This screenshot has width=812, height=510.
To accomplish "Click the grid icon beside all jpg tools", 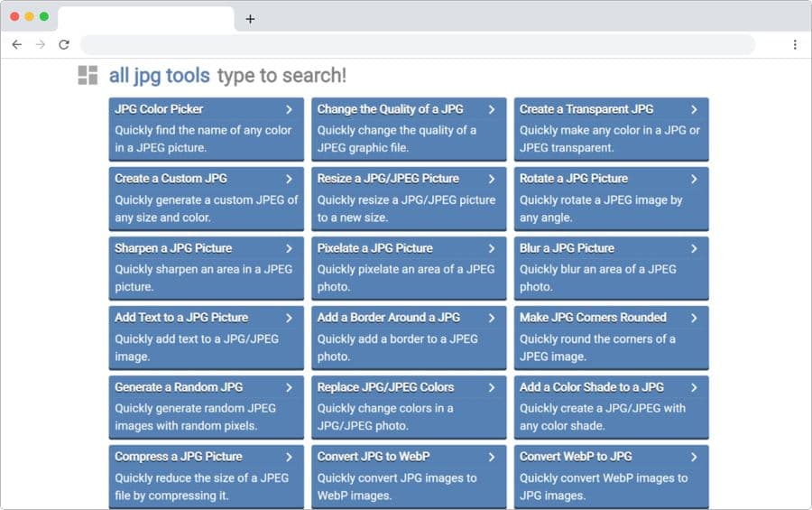I will pos(88,75).
